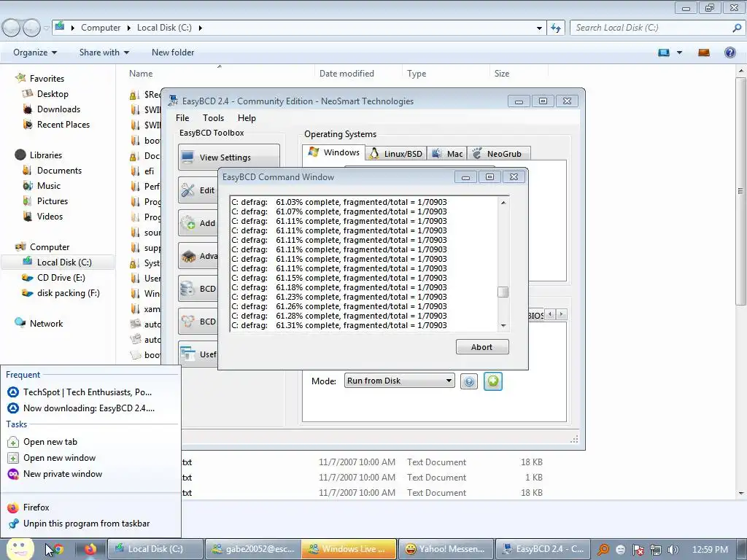Open the Videos library in navigation pane
This screenshot has width=747, height=560.
[x=50, y=216]
